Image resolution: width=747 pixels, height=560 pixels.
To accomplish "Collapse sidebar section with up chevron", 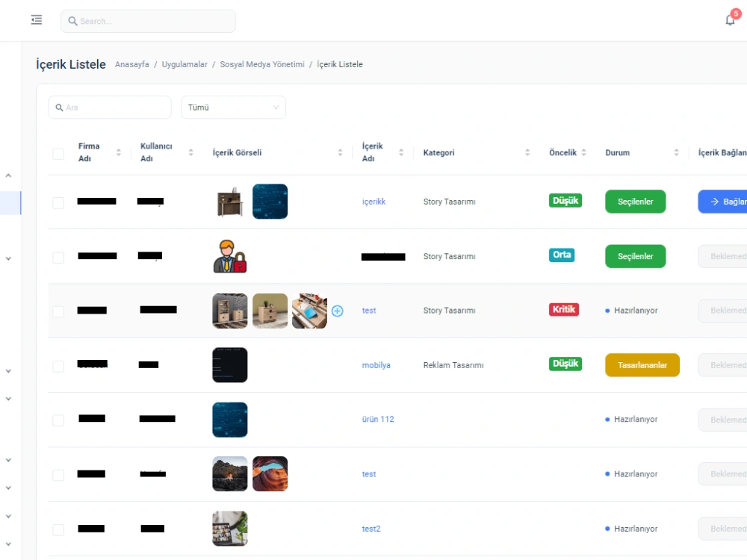I will (x=8, y=175).
